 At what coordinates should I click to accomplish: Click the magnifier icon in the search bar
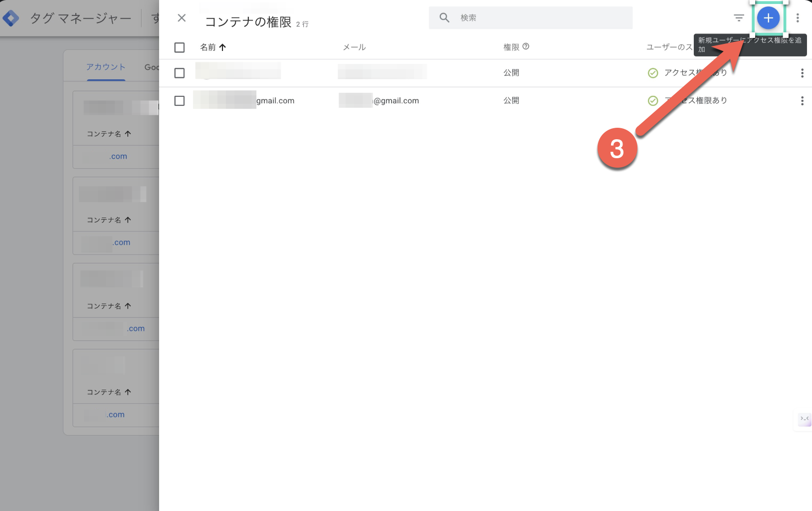pyautogui.click(x=444, y=17)
